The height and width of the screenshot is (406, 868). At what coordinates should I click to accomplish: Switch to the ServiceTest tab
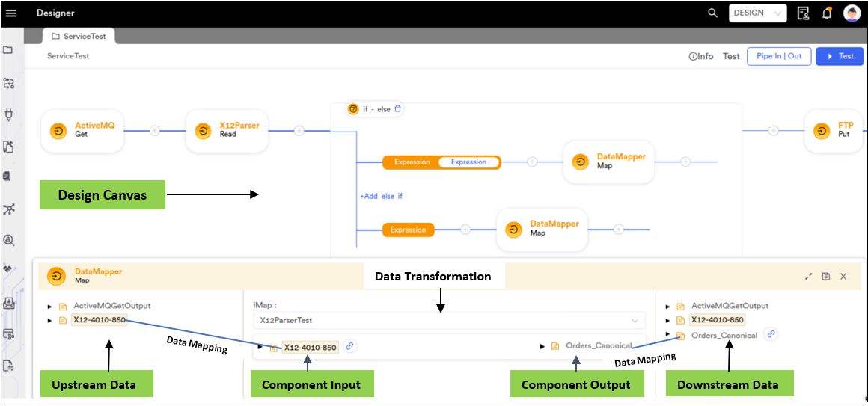[79, 36]
